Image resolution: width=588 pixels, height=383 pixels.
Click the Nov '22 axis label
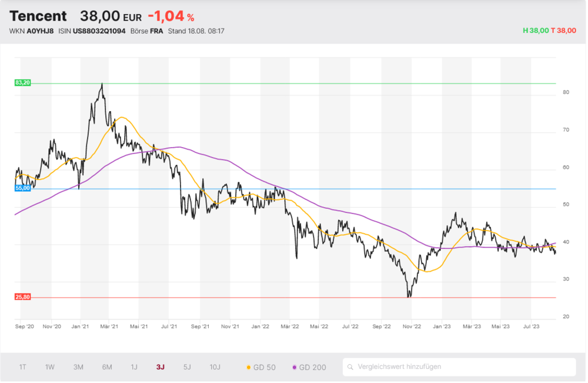click(412, 327)
